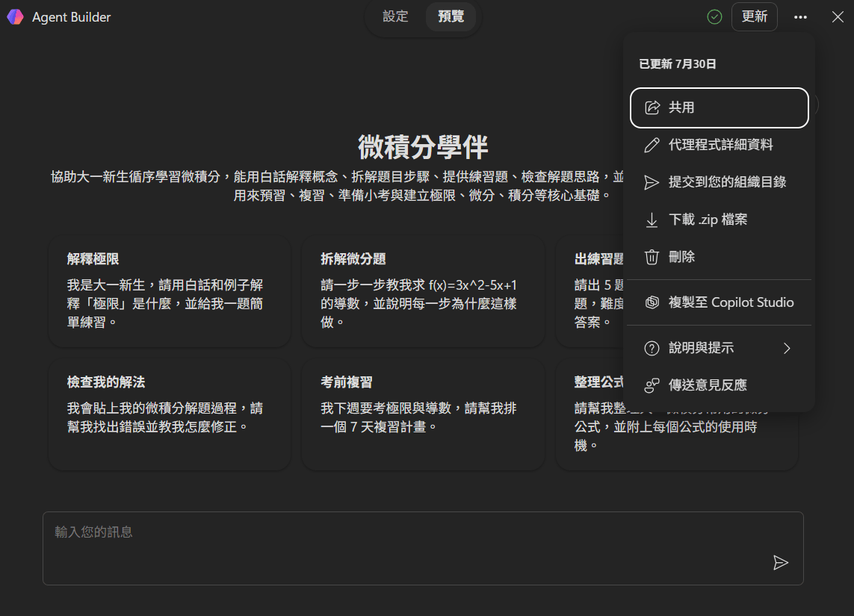Click the feedback person icon
Viewport: 854px width, 616px height.
pyautogui.click(x=652, y=385)
